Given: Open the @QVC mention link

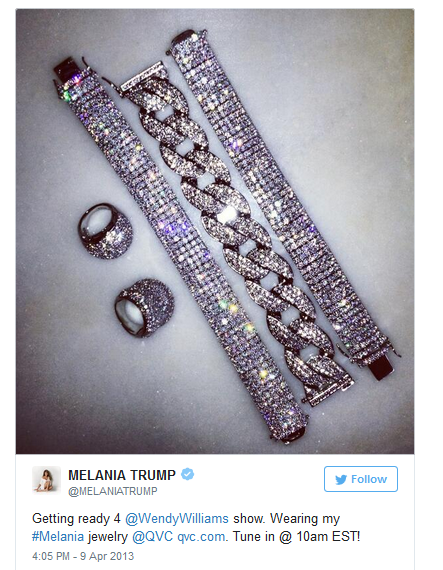Looking at the screenshot, I should pos(152,537).
